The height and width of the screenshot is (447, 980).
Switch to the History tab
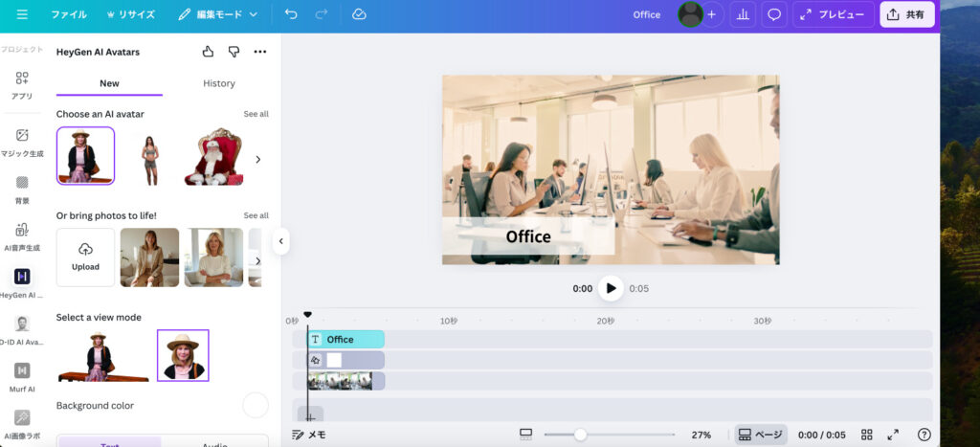(218, 83)
